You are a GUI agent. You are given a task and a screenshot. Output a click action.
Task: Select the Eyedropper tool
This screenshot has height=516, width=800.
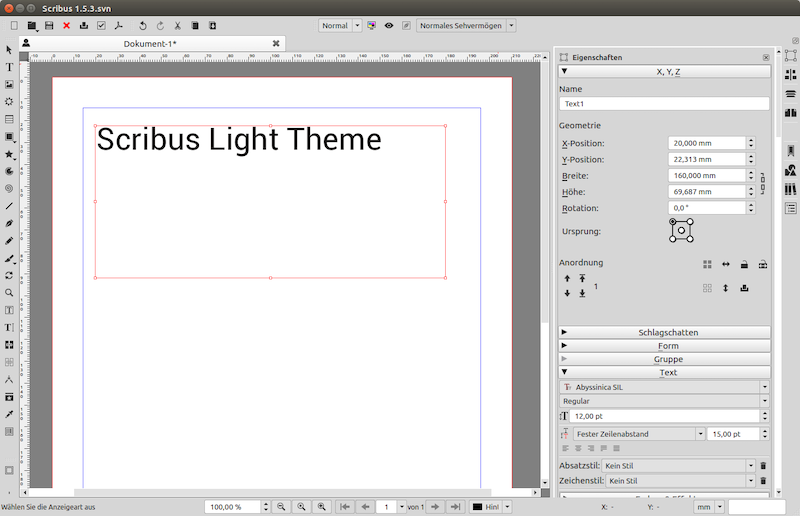[x=9, y=414]
